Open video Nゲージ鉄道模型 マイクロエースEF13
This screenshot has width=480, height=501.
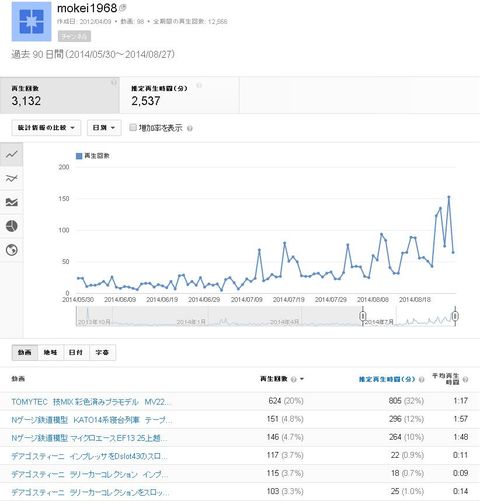pyautogui.click(x=89, y=438)
